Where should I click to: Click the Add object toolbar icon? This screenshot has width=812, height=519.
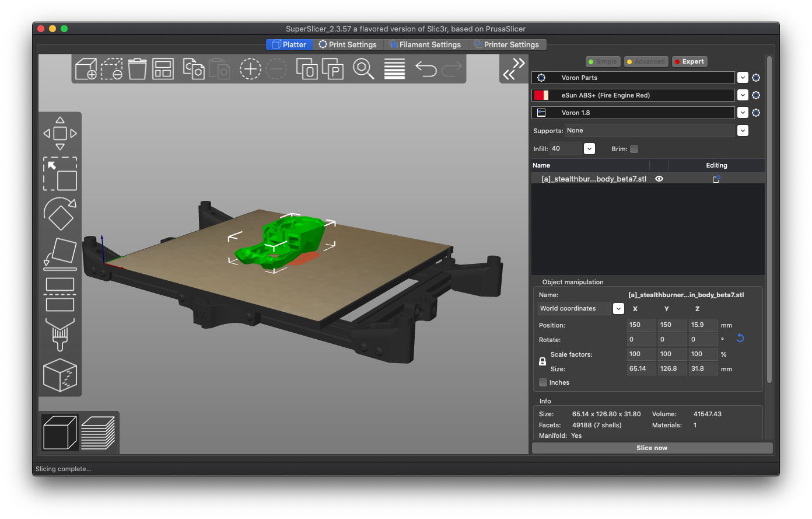[x=86, y=69]
